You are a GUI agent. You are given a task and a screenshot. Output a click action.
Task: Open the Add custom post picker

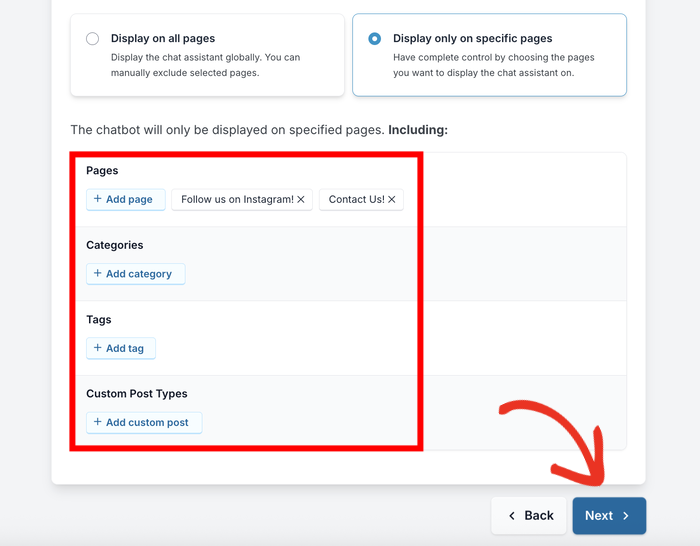pyautogui.click(x=145, y=423)
